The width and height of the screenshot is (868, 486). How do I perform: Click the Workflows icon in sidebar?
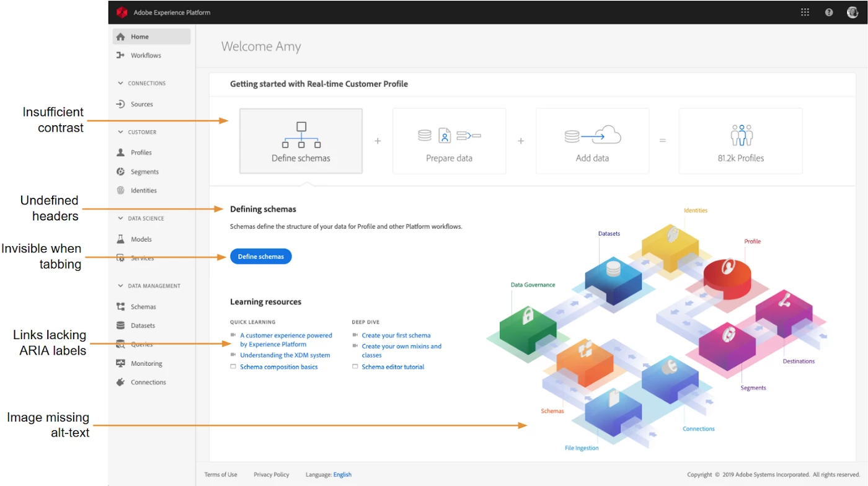point(121,55)
